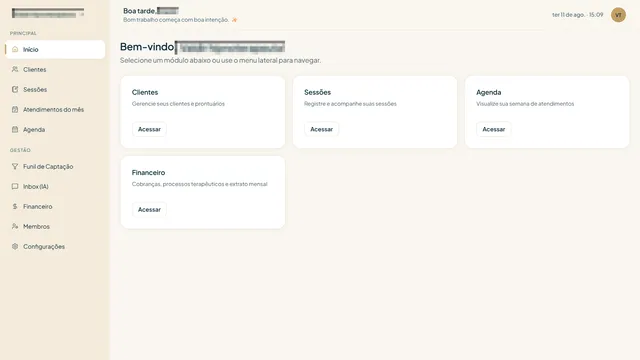640x360 pixels.
Task: Click the edit-note icon beside Sessões
Action: (x=15, y=89)
